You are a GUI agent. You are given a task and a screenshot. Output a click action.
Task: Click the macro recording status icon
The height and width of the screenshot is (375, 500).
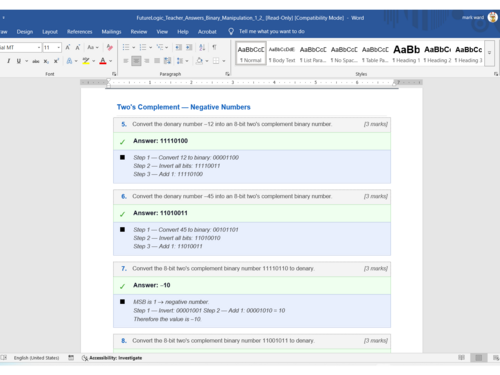pos(71,358)
